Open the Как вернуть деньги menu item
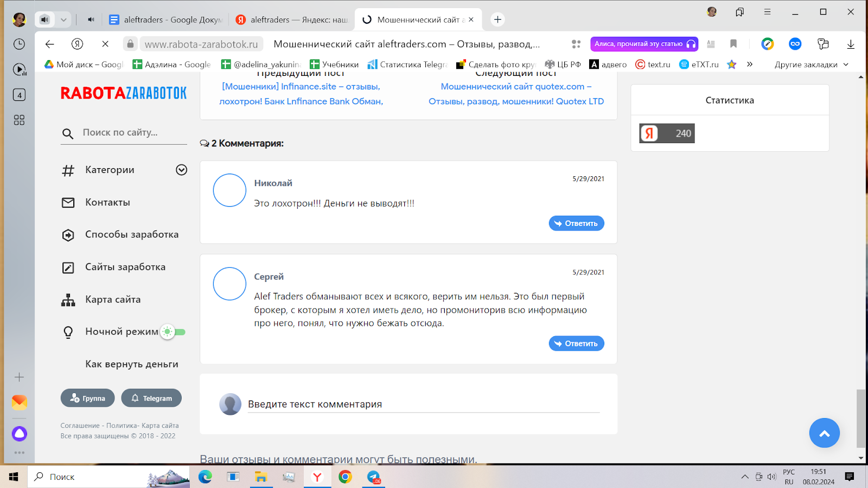The width and height of the screenshot is (868, 488). pos(132,364)
